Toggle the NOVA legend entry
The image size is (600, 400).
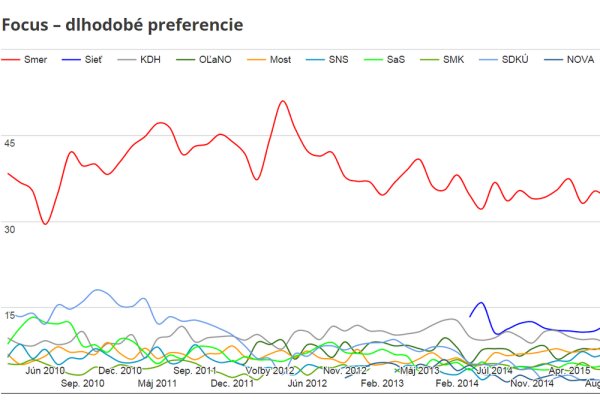pos(578,59)
